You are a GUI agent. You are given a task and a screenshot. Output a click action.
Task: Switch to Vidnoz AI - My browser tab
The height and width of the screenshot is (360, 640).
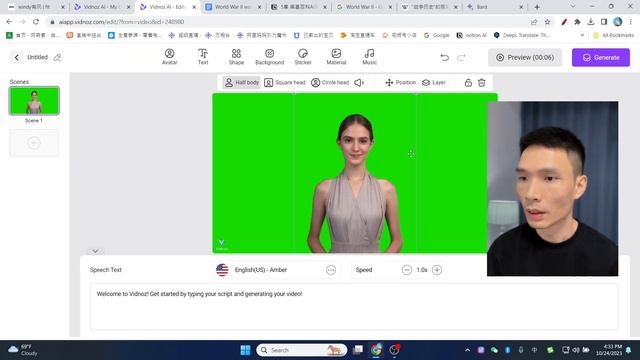pyautogui.click(x=102, y=7)
